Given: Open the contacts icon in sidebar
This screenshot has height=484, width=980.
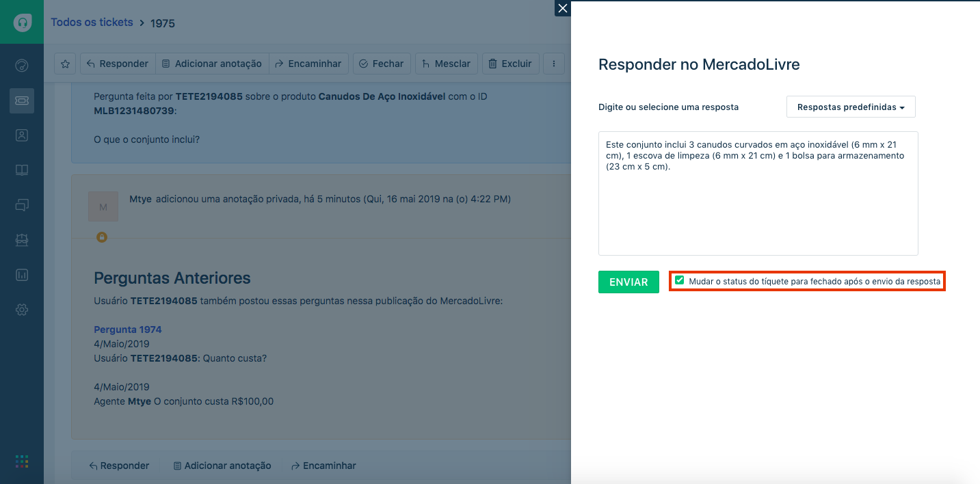Looking at the screenshot, I should pos(22,135).
